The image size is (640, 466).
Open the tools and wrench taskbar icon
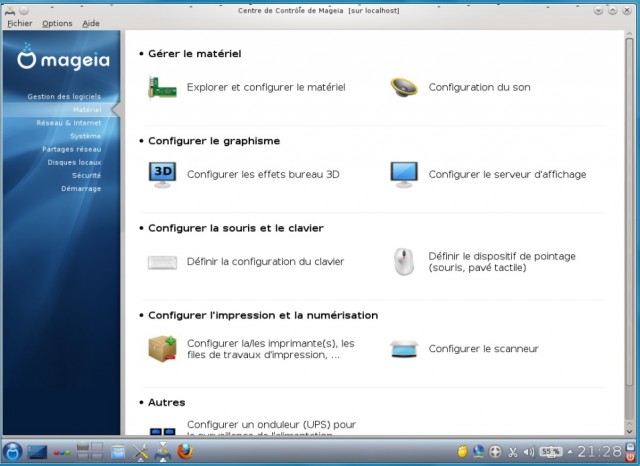[140, 452]
